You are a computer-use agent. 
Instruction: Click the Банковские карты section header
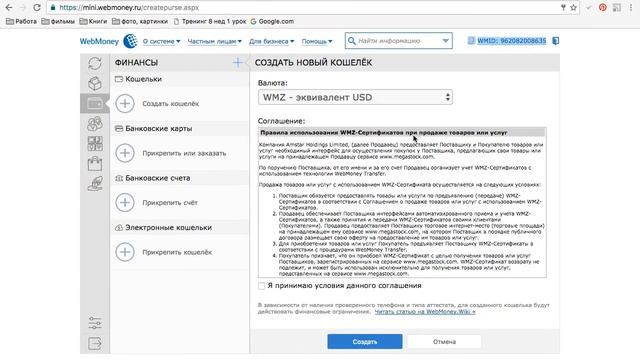(x=179, y=129)
